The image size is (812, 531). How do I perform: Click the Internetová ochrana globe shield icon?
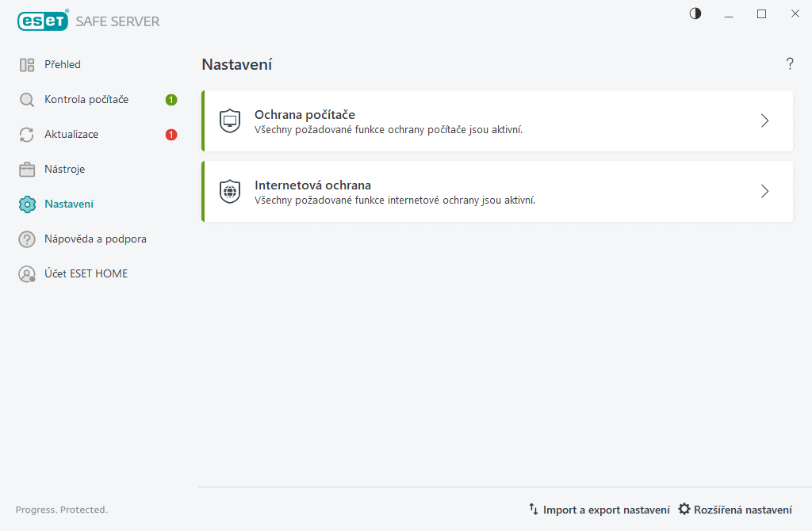(230, 192)
